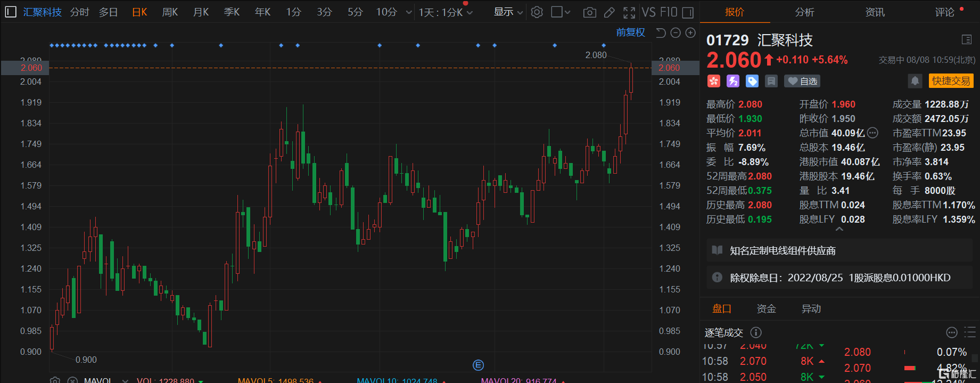
Task: Remove the MAVOL indicator
Action: pyautogui.click(x=72, y=380)
